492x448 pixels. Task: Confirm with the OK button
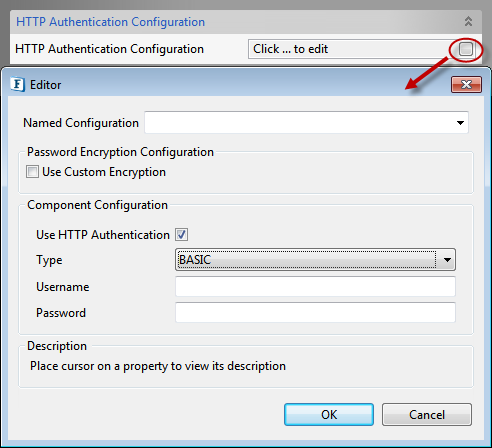[329, 415]
